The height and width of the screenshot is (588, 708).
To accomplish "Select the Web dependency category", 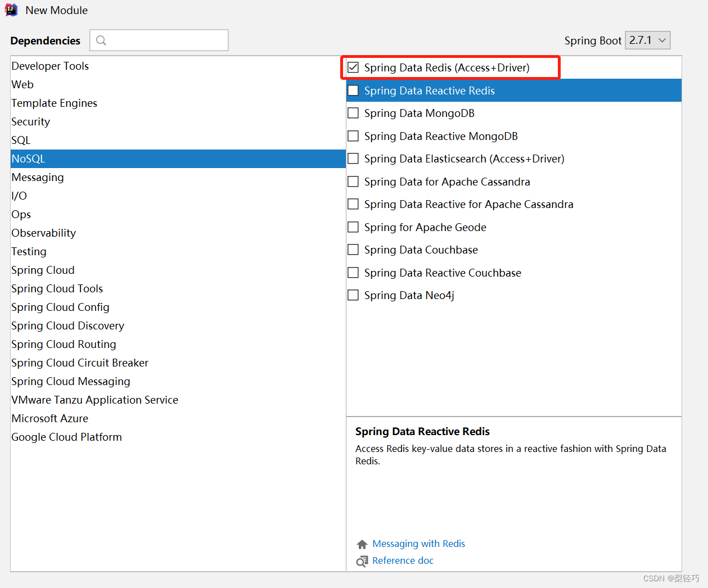I will [22, 84].
